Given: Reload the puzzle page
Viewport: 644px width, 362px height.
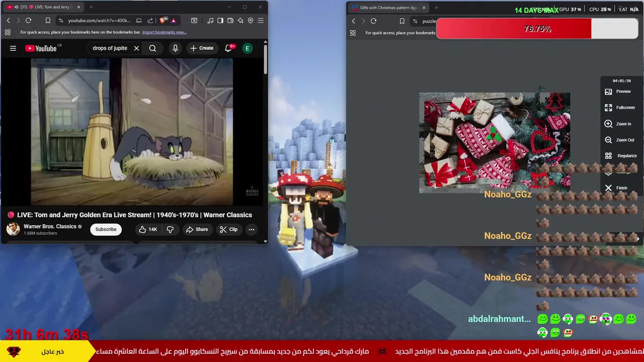Looking at the screenshot, I should pyautogui.click(x=373, y=21).
